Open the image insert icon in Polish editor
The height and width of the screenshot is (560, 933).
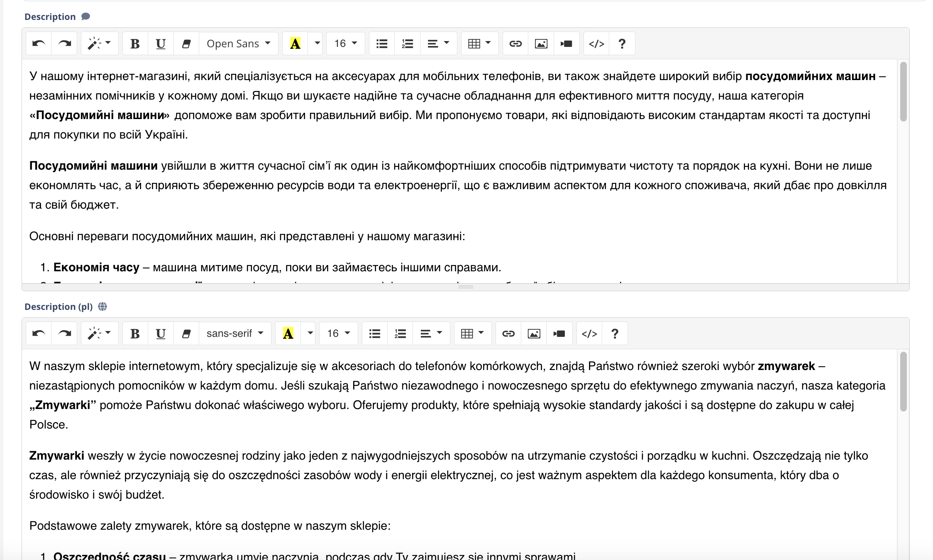point(534,333)
